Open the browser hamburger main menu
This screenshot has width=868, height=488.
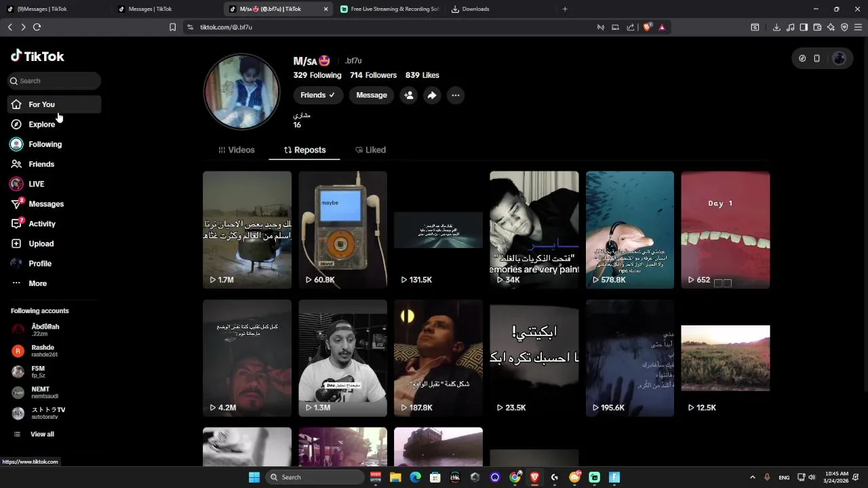tap(859, 27)
